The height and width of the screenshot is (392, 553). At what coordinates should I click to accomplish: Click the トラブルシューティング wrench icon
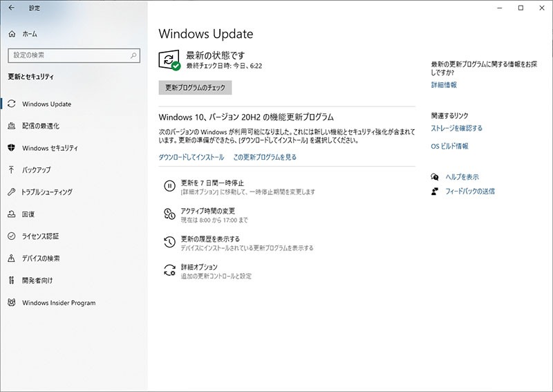click(x=12, y=192)
